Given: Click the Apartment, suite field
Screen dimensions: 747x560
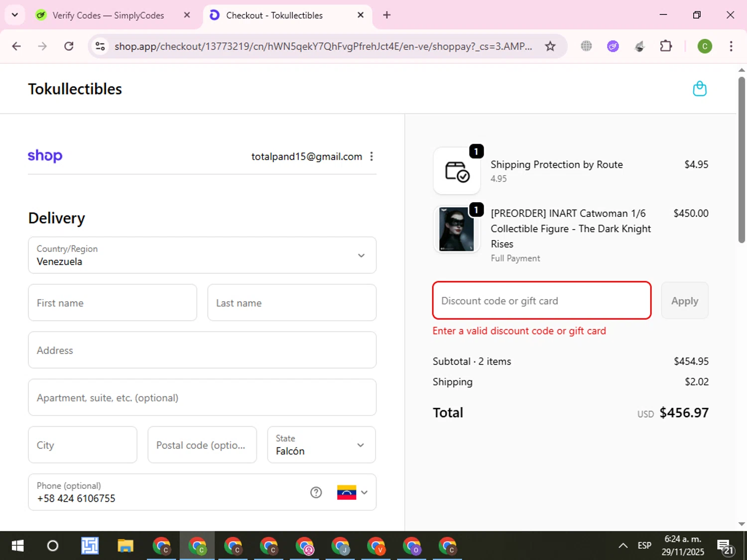Looking at the screenshot, I should click(202, 398).
